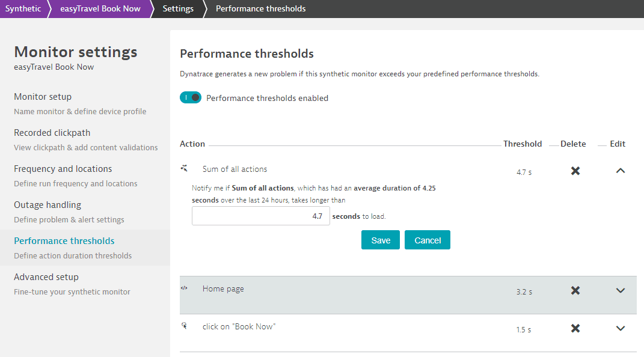Open the Settings breadcrumb

(178, 8)
